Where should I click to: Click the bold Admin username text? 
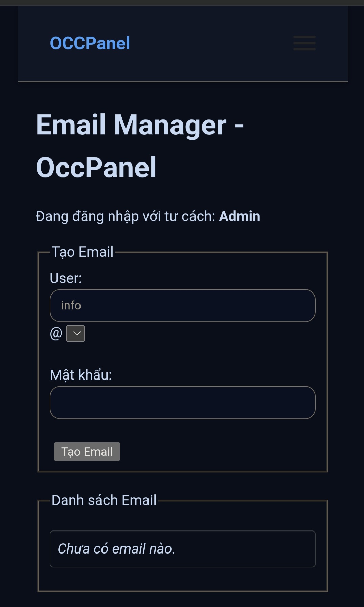point(240,216)
